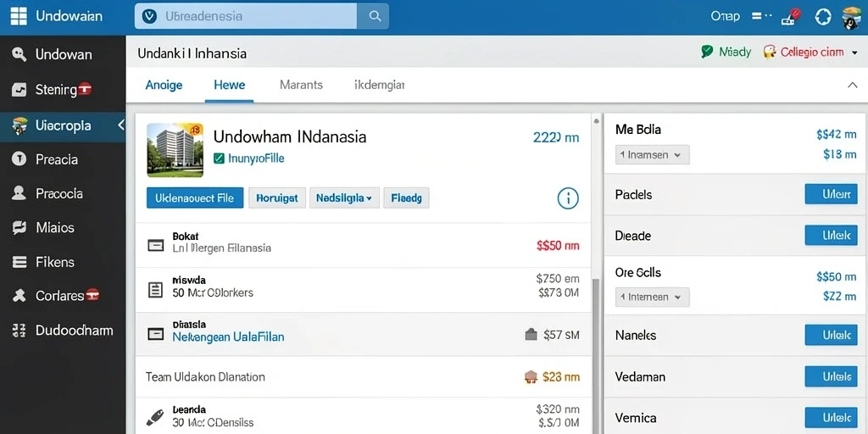
Task: Collapse sidebar with Uiacropla chevron
Action: point(120,125)
